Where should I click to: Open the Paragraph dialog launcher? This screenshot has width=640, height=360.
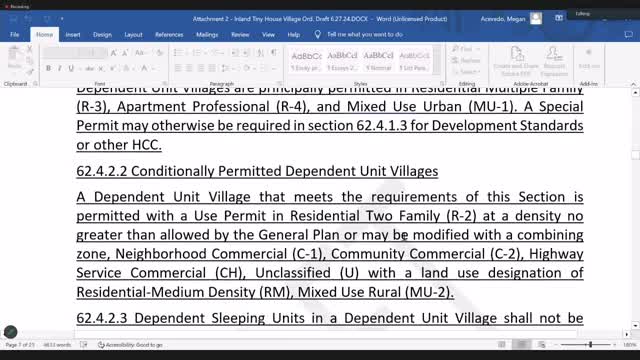[280, 84]
